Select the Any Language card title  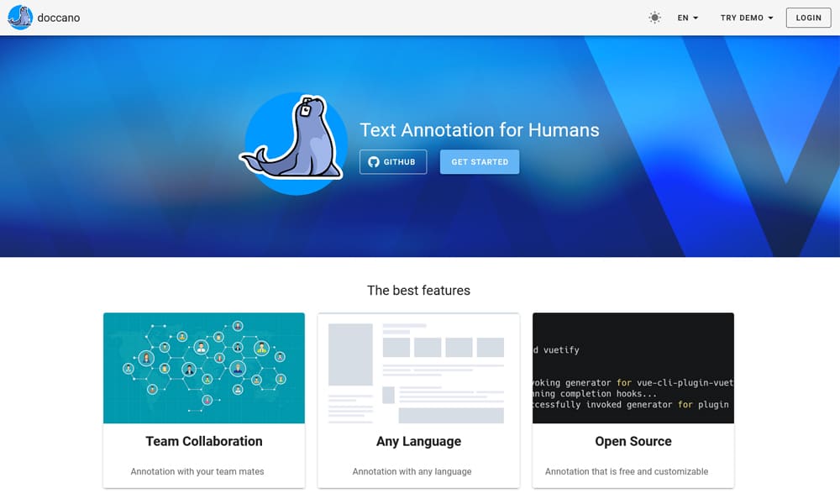coord(418,441)
